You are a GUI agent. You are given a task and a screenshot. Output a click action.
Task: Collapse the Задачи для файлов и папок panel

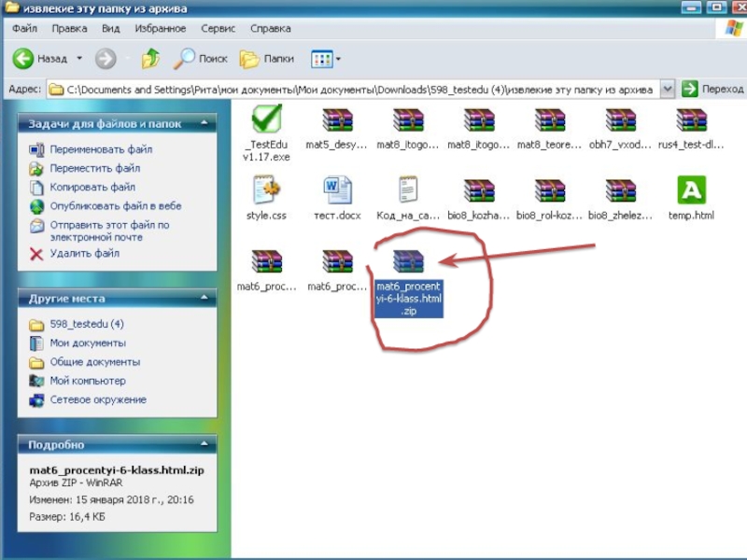pyautogui.click(x=204, y=124)
